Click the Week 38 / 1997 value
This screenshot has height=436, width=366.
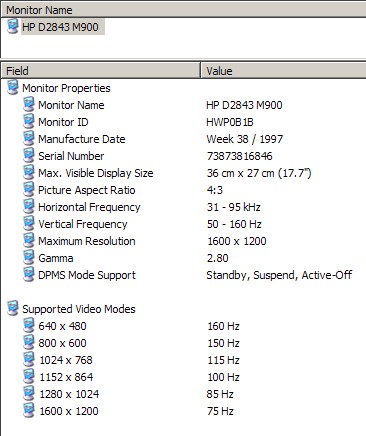(x=245, y=139)
